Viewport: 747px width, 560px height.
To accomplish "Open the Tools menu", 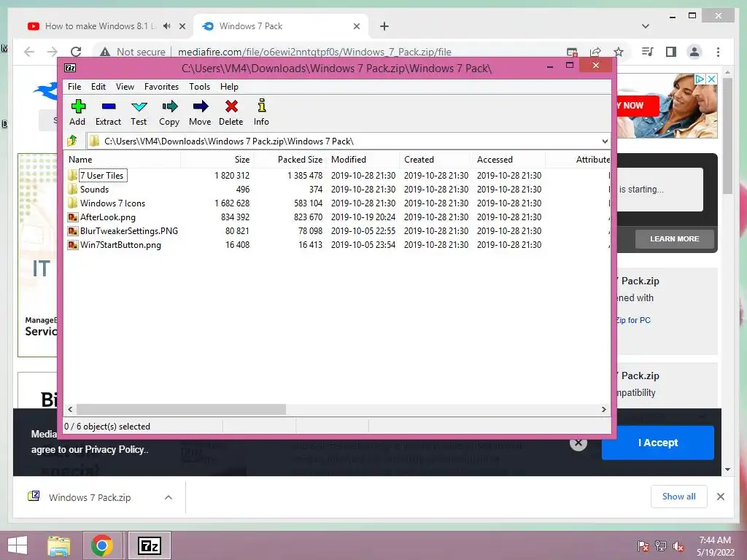I will pyautogui.click(x=199, y=87).
